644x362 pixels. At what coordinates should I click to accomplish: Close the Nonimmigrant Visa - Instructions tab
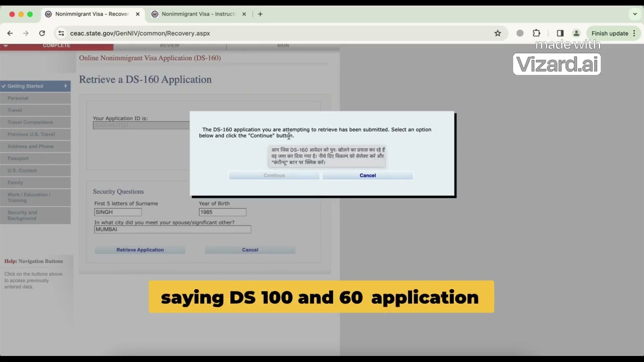244,14
